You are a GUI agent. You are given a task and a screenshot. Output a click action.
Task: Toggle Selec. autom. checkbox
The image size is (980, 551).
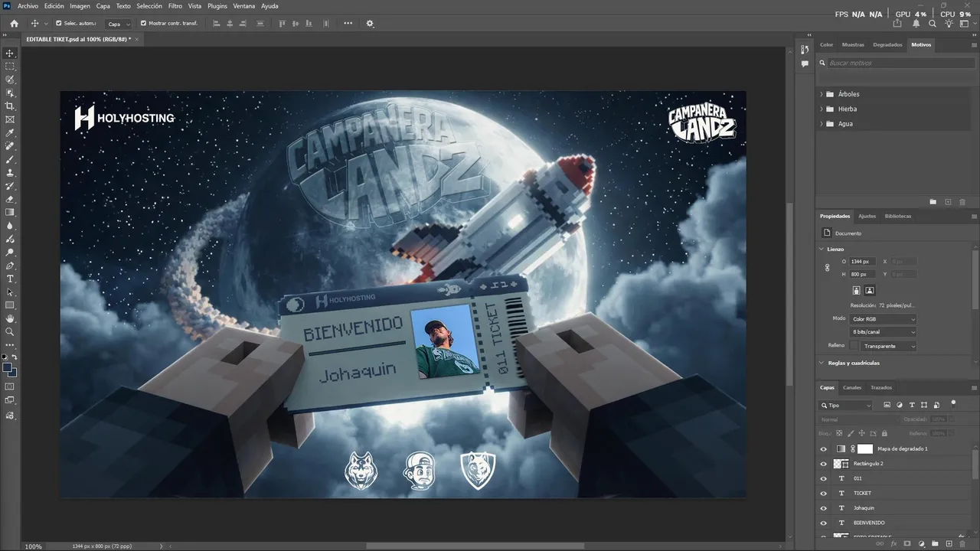[x=58, y=24]
